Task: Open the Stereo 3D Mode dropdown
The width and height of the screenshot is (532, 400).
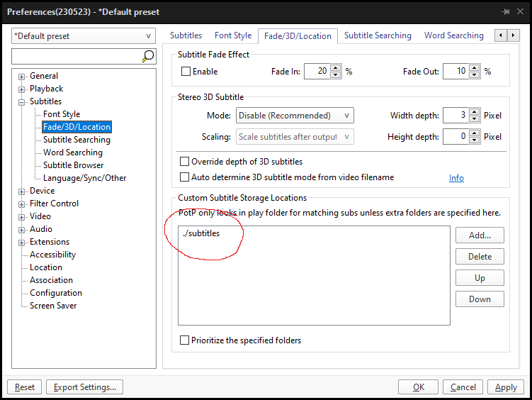Action: 295,116
